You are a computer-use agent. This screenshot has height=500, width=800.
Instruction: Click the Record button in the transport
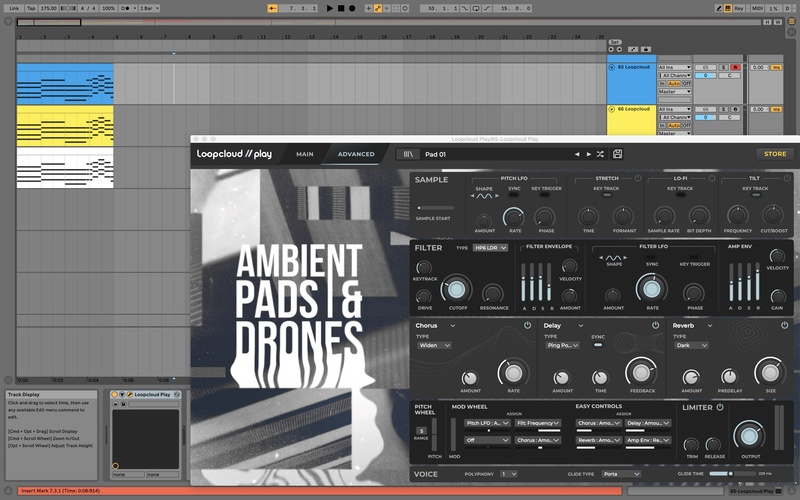click(x=352, y=8)
